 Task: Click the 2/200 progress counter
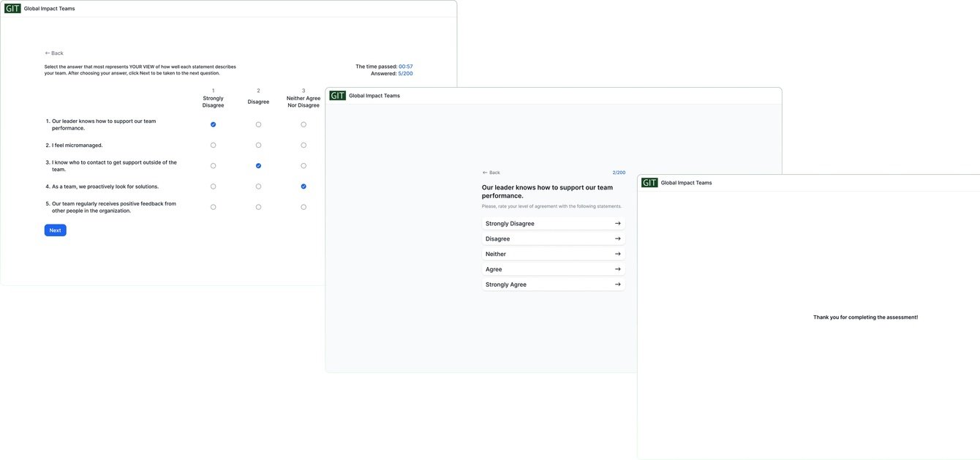[619, 173]
